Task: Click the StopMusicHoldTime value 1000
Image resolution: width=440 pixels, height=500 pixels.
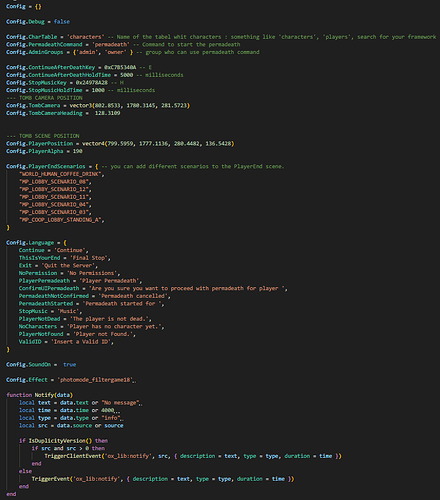Action: click(98, 90)
